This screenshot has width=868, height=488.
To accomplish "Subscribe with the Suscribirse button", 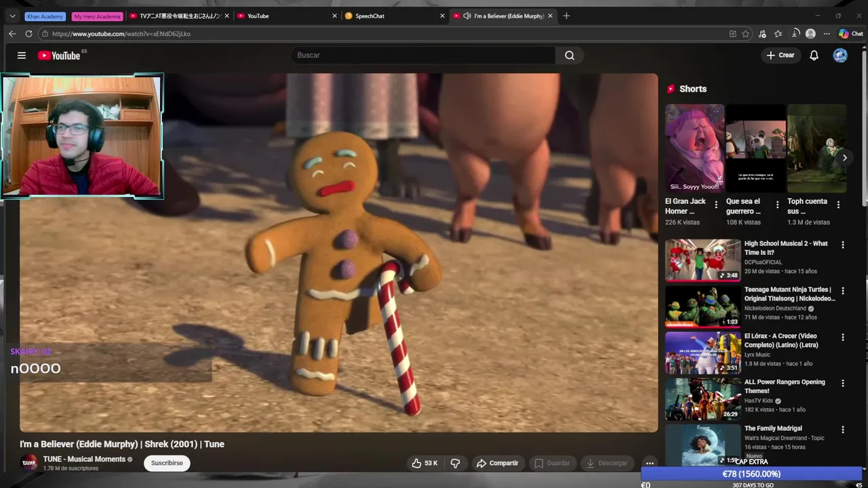I will (167, 464).
